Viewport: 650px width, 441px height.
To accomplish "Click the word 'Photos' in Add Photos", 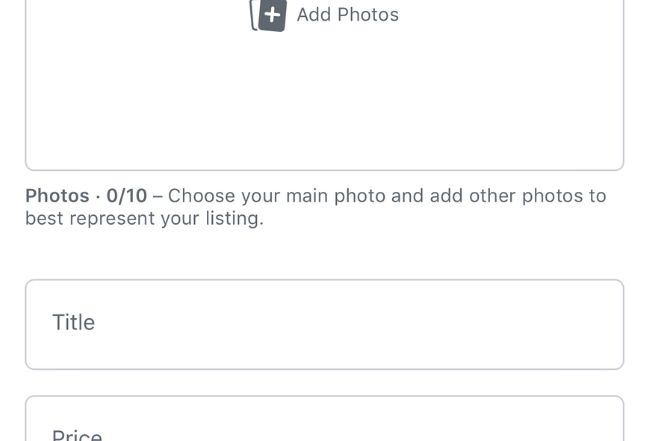I will pos(370,15).
